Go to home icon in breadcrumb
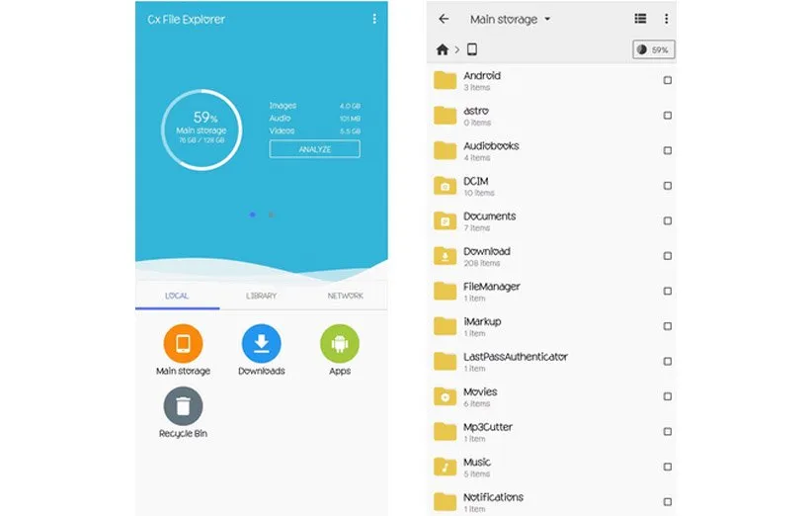 coord(443,49)
